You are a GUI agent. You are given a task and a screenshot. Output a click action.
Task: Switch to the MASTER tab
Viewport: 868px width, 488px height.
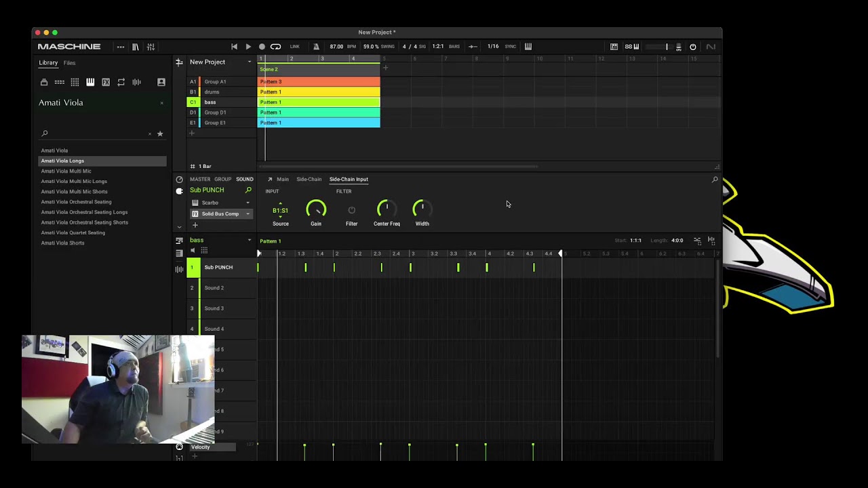tap(200, 180)
